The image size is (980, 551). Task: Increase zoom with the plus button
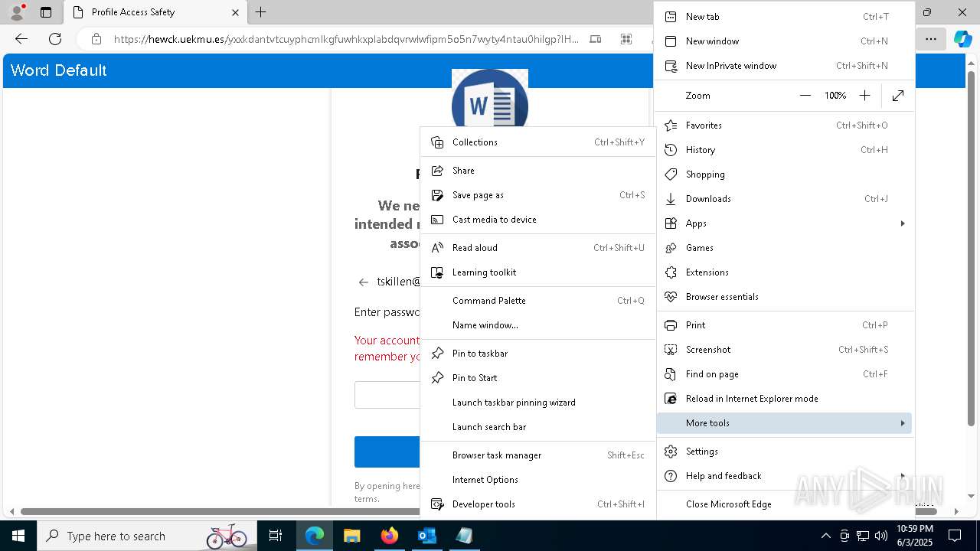(x=864, y=96)
